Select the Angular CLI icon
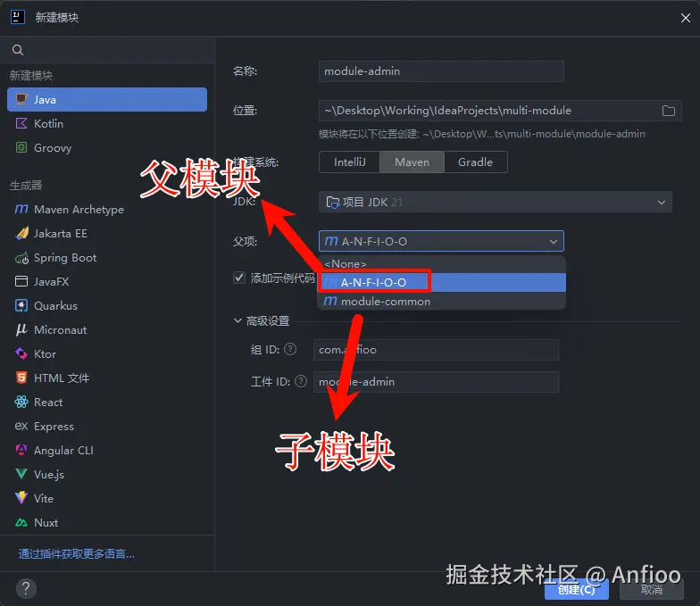Image resolution: width=700 pixels, height=606 pixels. (21, 450)
